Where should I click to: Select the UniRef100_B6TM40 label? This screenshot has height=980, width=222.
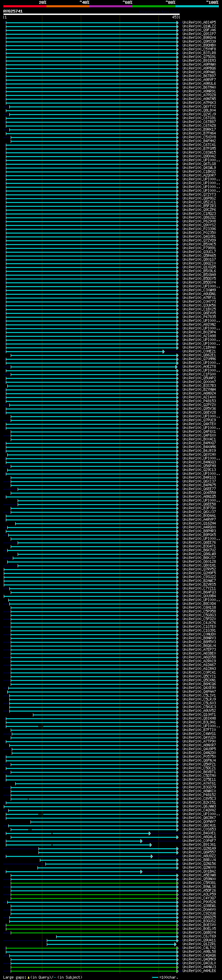(x=199, y=87)
